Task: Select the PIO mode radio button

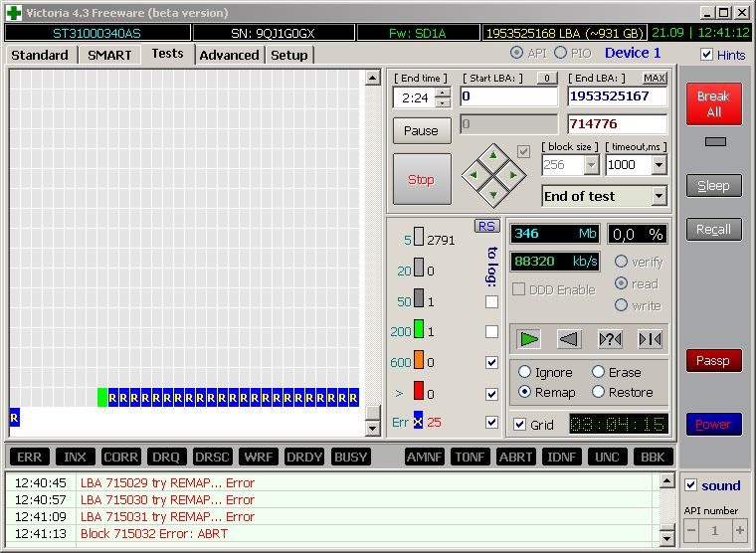Action: (560, 53)
